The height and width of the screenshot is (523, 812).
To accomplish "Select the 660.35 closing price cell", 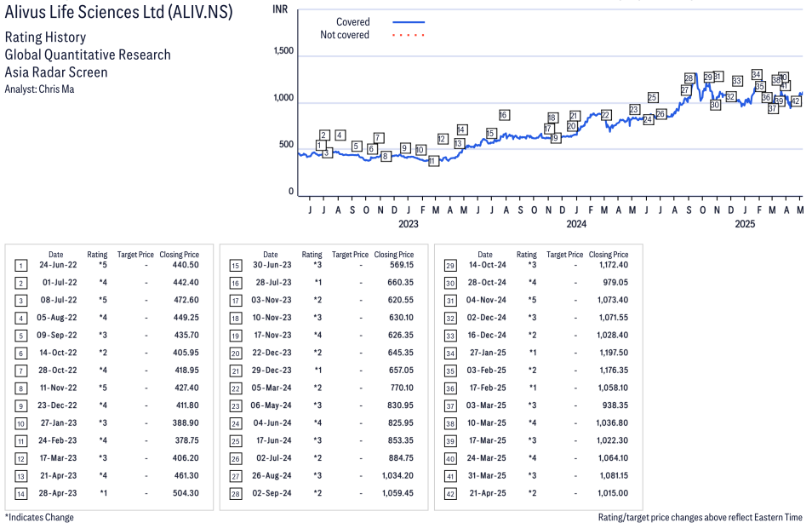I will [401, 283].
